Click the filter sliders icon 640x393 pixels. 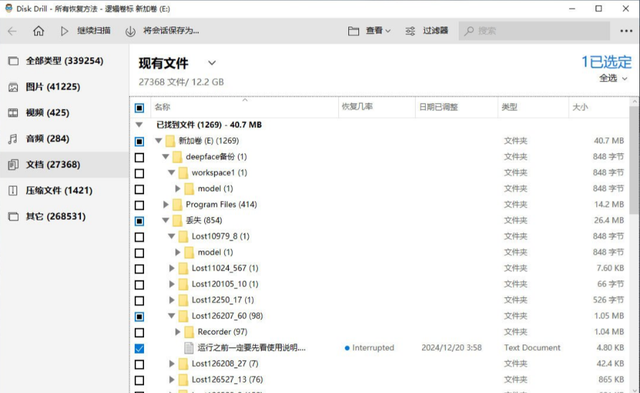(x=410, y=31)
